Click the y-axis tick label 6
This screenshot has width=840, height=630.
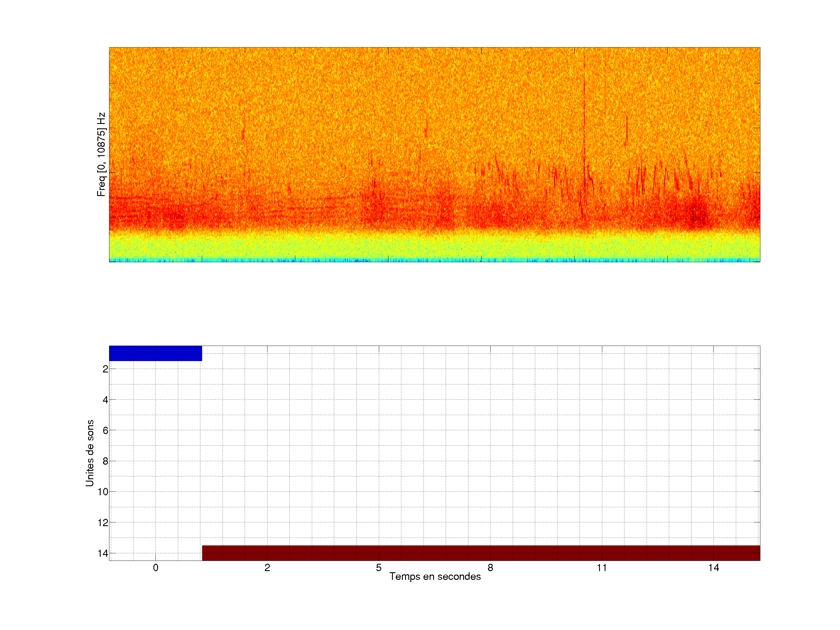coord(105,430)
